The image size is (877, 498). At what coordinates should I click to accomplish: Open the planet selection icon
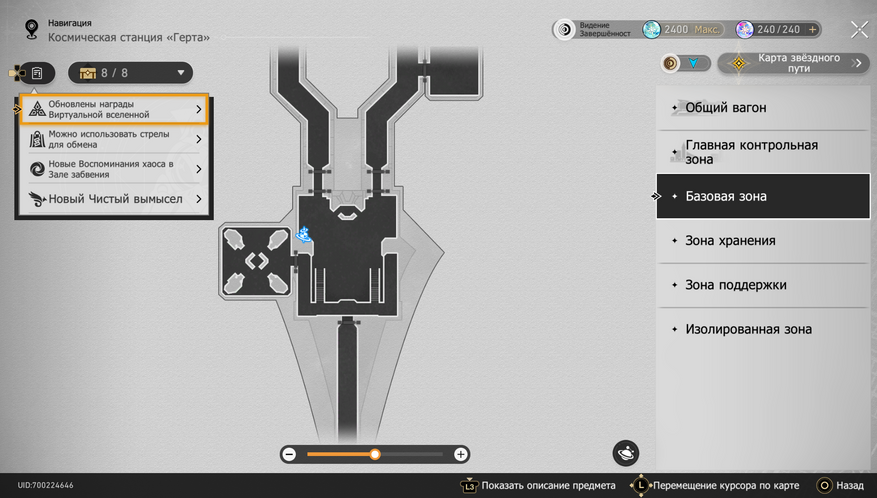point(626,453)
